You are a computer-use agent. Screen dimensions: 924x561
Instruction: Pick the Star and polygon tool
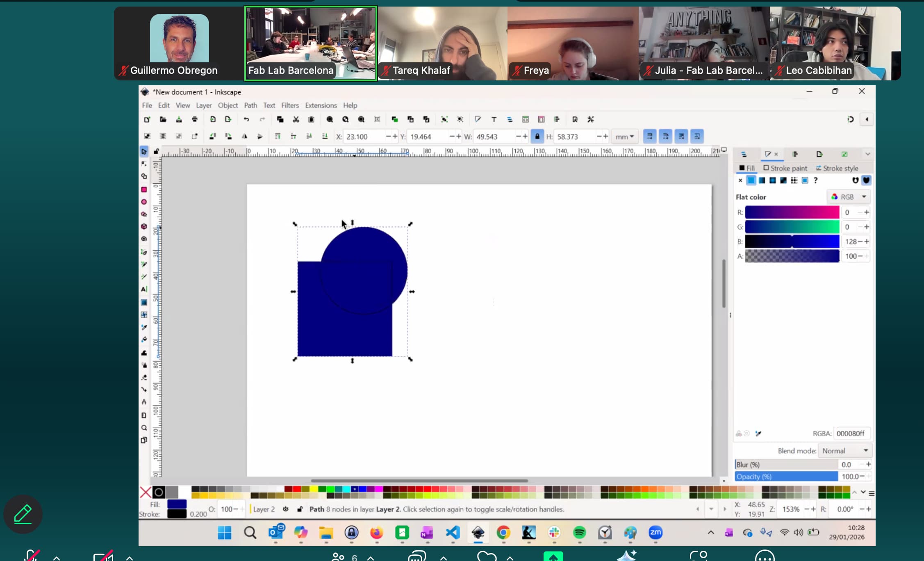point(144,214)
